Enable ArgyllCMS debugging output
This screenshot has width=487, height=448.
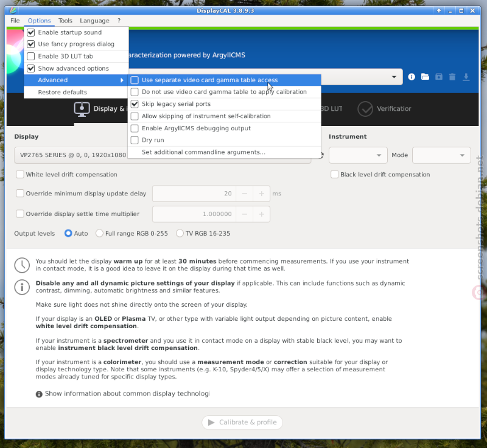tap(224, 128)
